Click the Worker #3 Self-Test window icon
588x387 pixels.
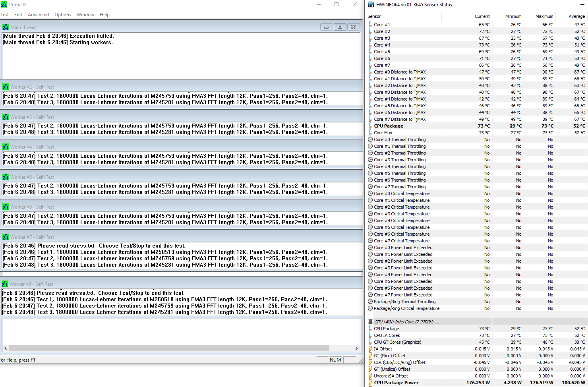6,117
